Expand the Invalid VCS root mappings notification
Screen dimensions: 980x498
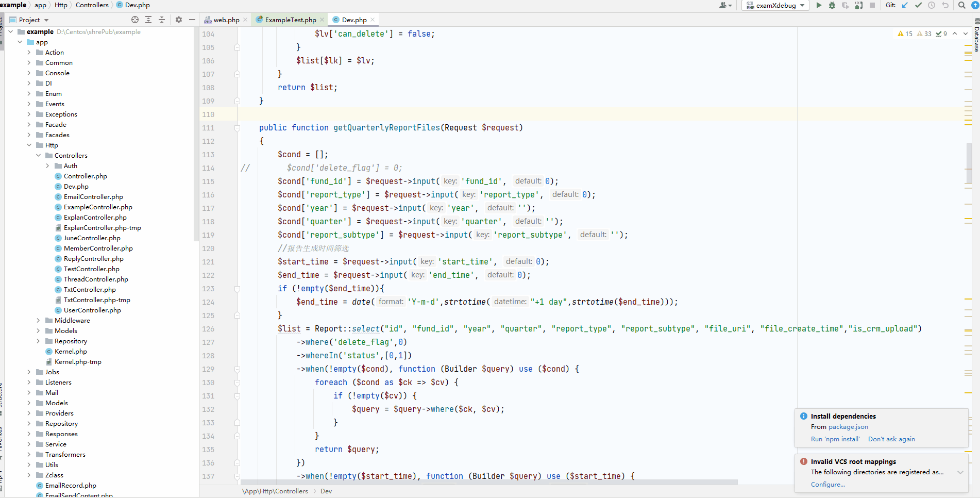click(960, 472)
